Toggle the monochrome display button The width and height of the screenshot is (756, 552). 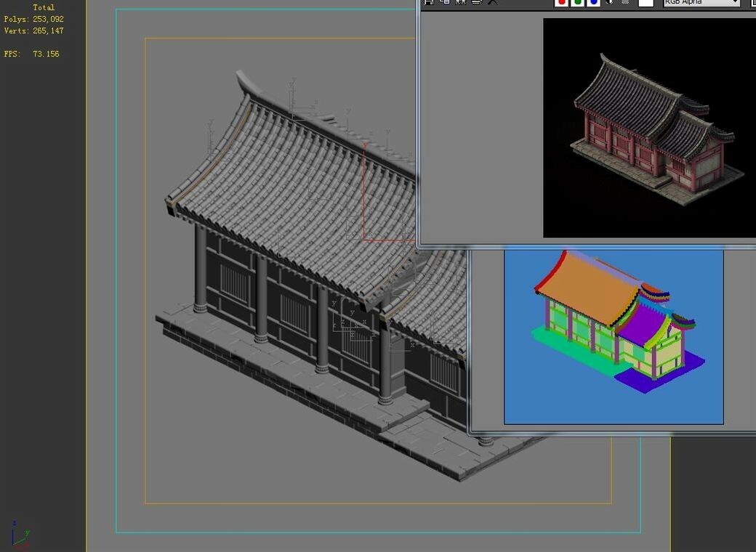tap(625, 2)
